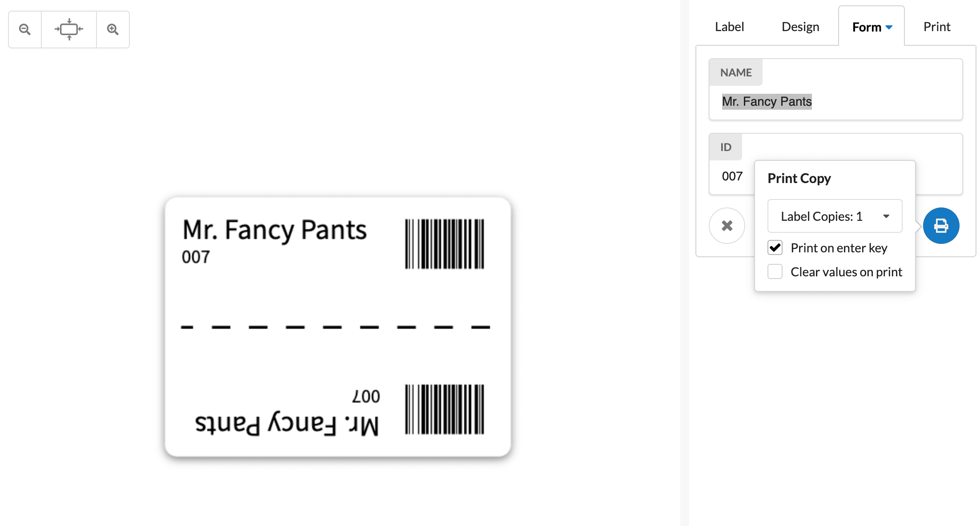Click the blue circular print icon
The height and width of the screenshot is (526, 980).
pos(941,226)
